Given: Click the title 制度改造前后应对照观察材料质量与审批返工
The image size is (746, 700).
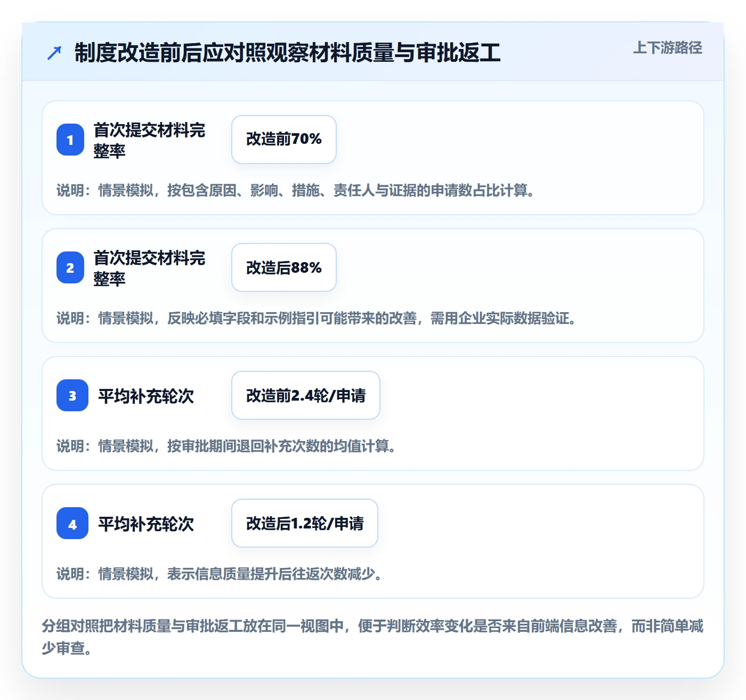Looking at the screenshot, I should [x=288, y=53].
